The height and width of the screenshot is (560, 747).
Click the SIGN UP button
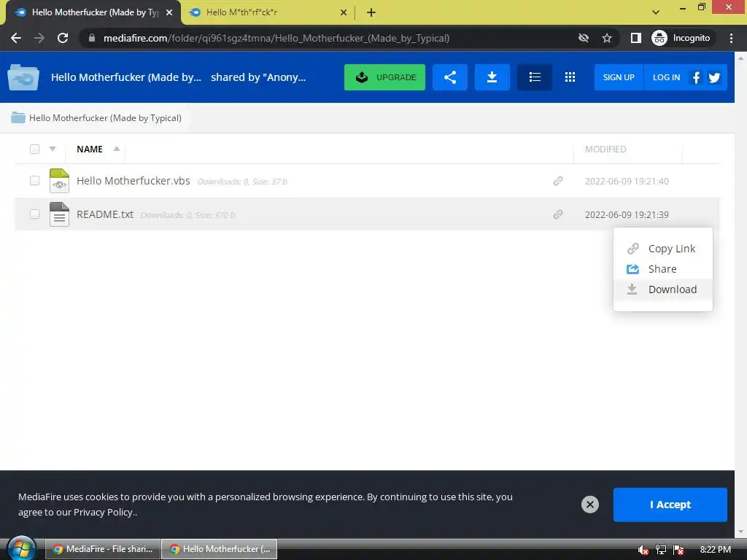tap(619, 77)
